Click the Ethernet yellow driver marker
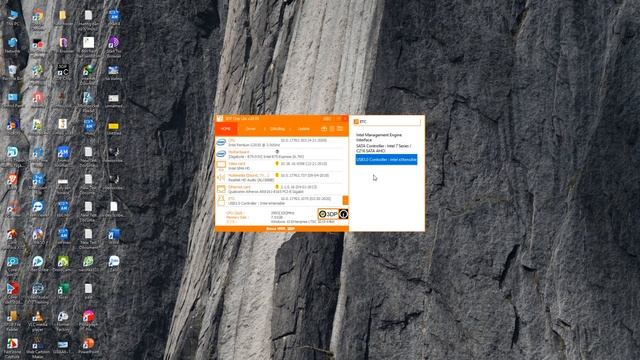 coord(277,187)
